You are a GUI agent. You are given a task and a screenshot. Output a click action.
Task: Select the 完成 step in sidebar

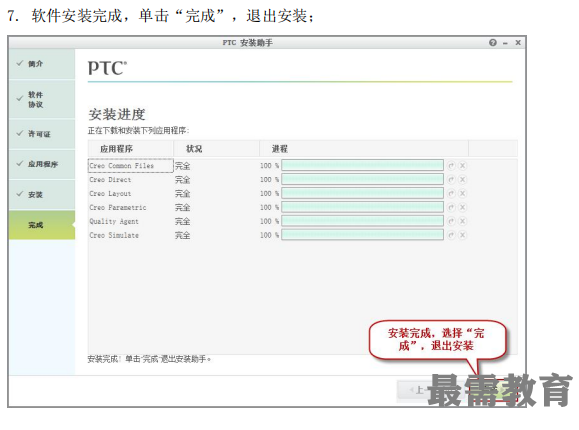click(42, 225)
